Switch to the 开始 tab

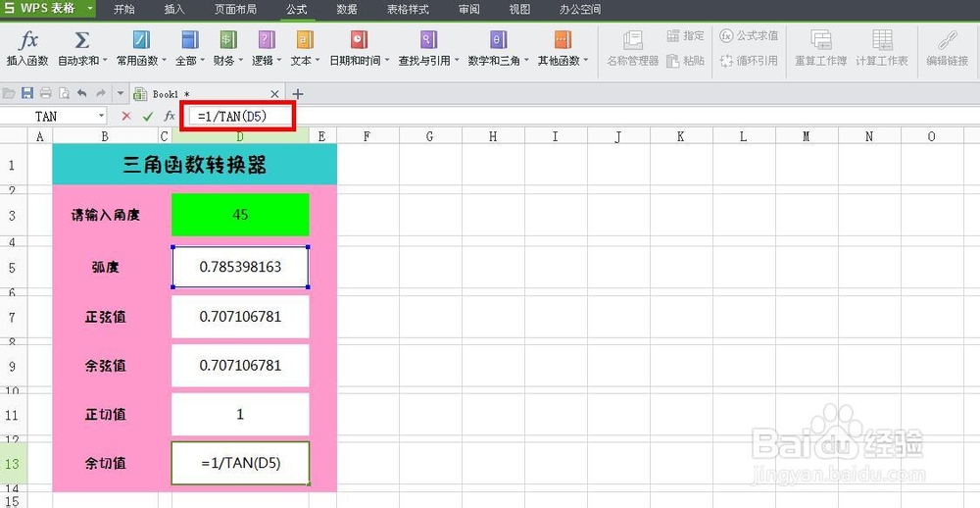(x=123, y=10)
